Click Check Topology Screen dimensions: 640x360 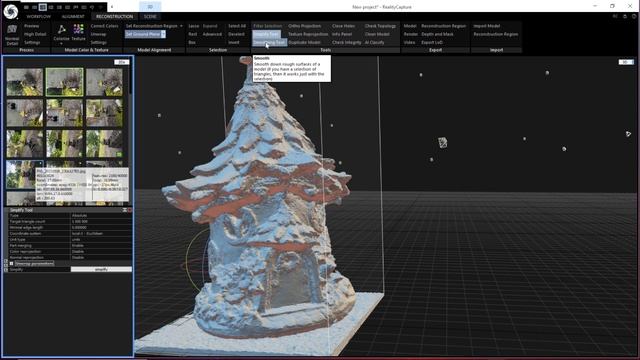tap(380, 26)
